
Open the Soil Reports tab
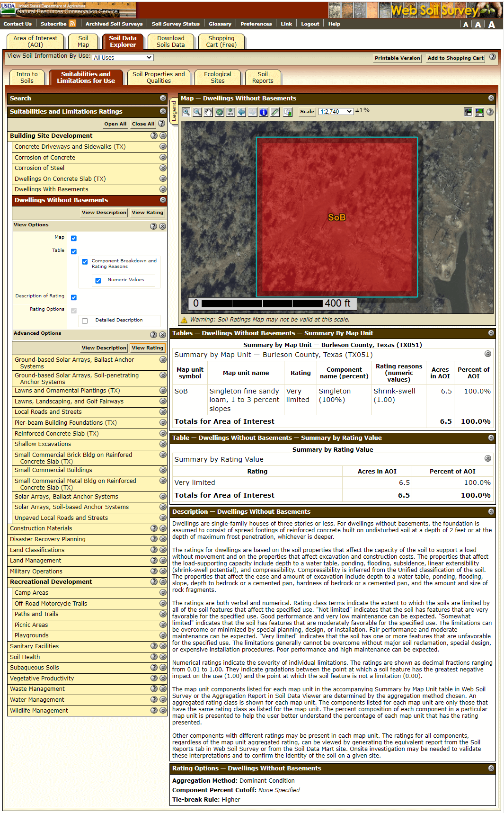coord(263,78)
